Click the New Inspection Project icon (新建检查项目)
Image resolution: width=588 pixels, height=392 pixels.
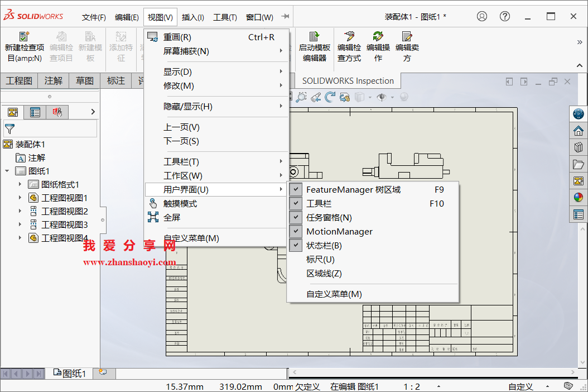[x=25, y=47]
